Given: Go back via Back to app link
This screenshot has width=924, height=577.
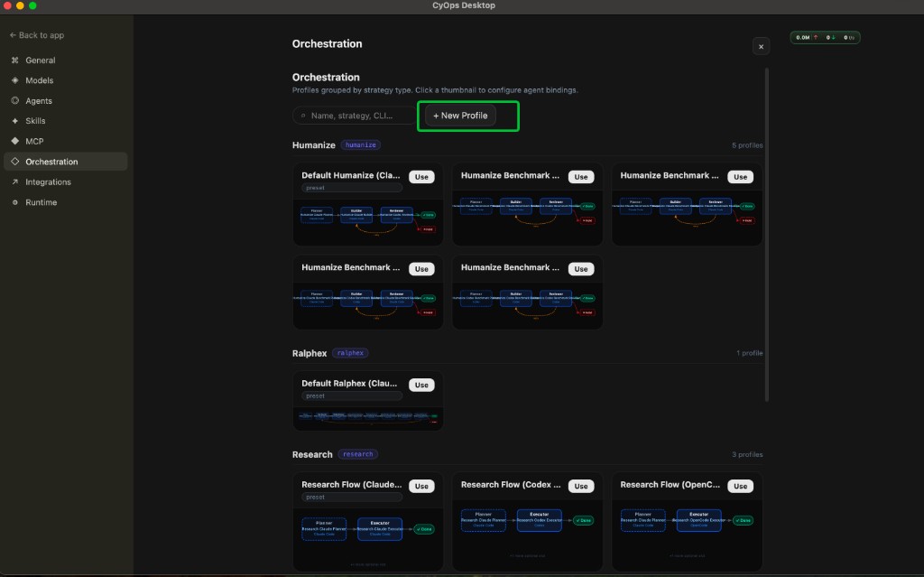Looking at the screenshot, I should [x=36, y=35].
